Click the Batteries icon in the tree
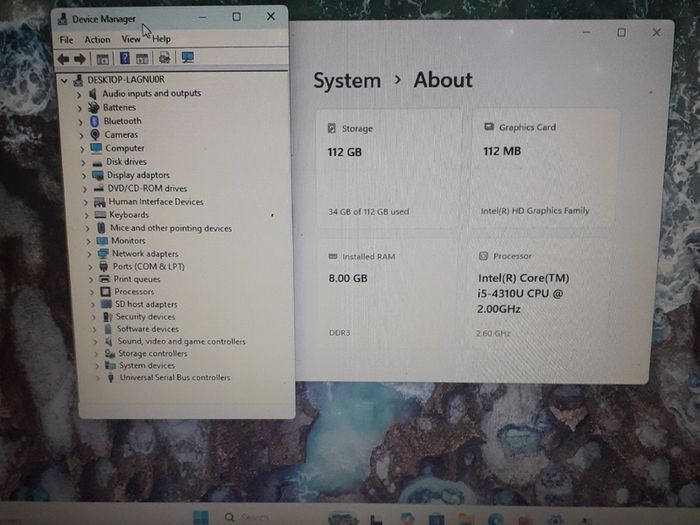 (94, 108)
